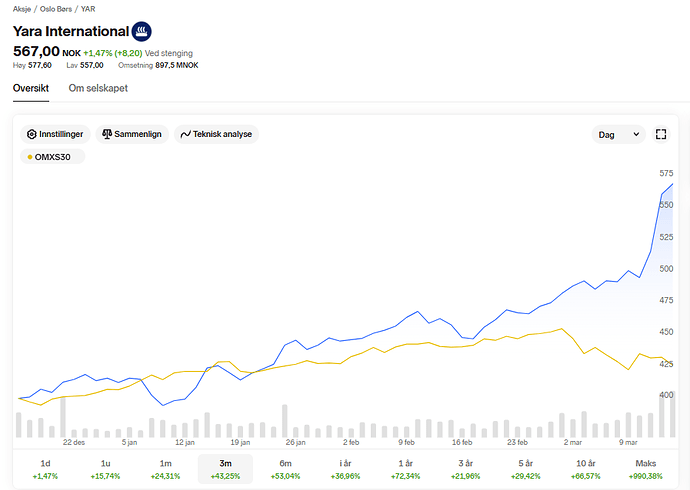This screenshot has width=690, height=490.
Task: Click the YAR ticker breadcrumb
Action: pyautogui.click(x=88, y=8)
